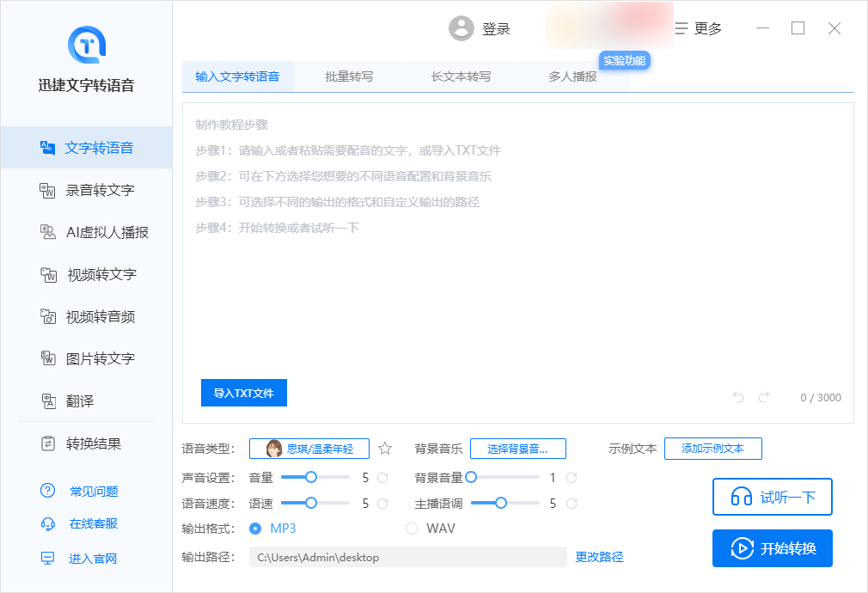Viewport: 868px width, 593px height.
Task: Click the 登录 login text
Action: pos(496,29)
